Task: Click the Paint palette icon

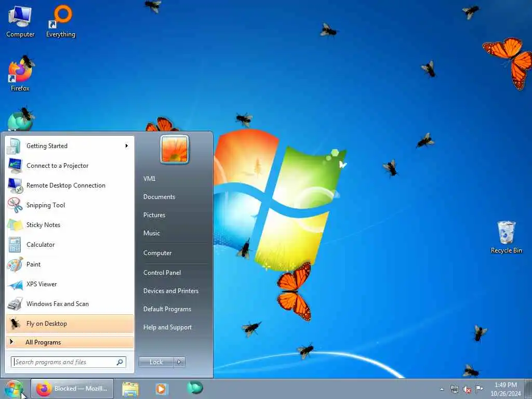Action: [x=15, y=264]
